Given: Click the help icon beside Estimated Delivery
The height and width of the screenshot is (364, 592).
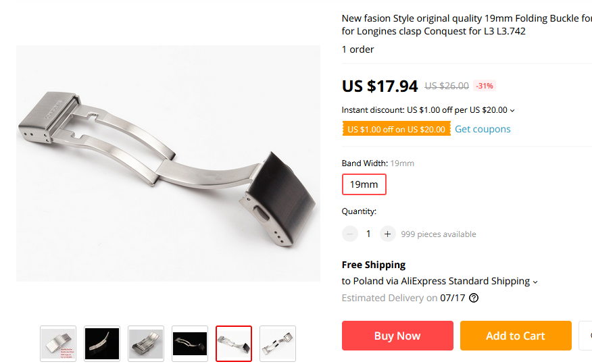Looking at the screenshot, I should (x=474, y=298).
